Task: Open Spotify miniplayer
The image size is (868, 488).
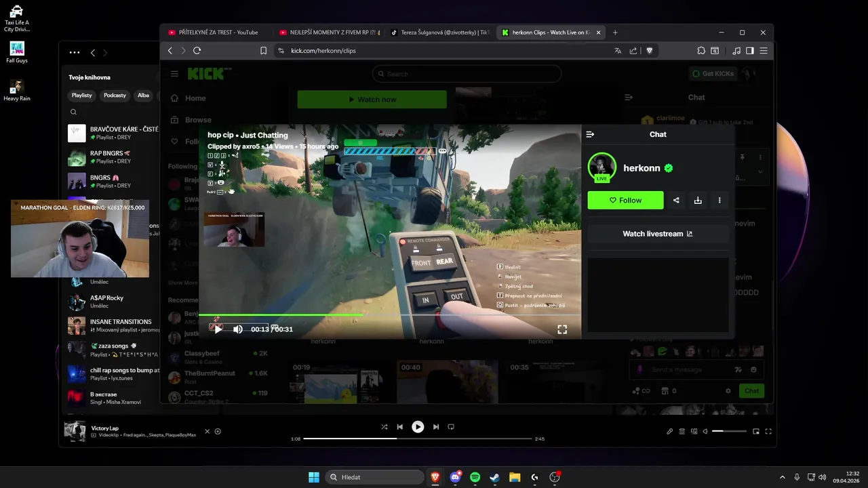Action: point(756,431)
